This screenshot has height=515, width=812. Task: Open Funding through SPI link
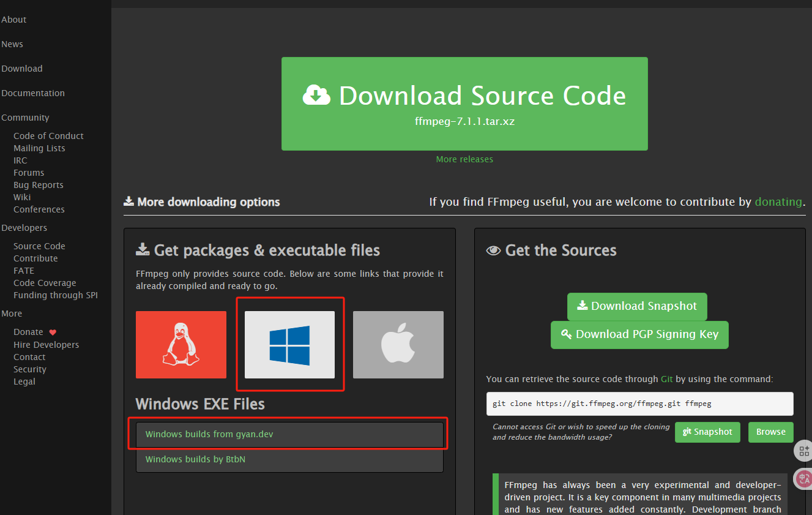point(56,295)
